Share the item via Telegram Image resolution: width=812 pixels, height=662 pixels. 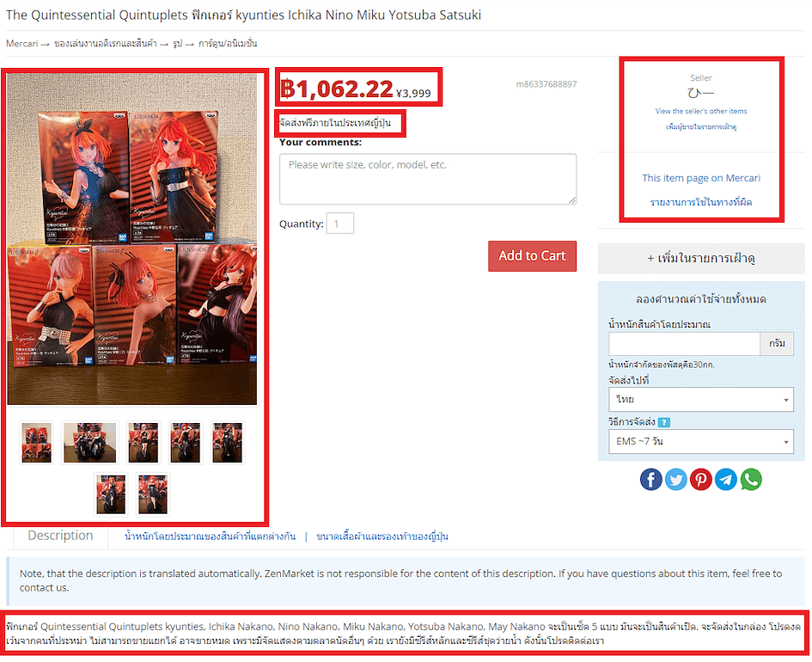[x=725, y=479]
